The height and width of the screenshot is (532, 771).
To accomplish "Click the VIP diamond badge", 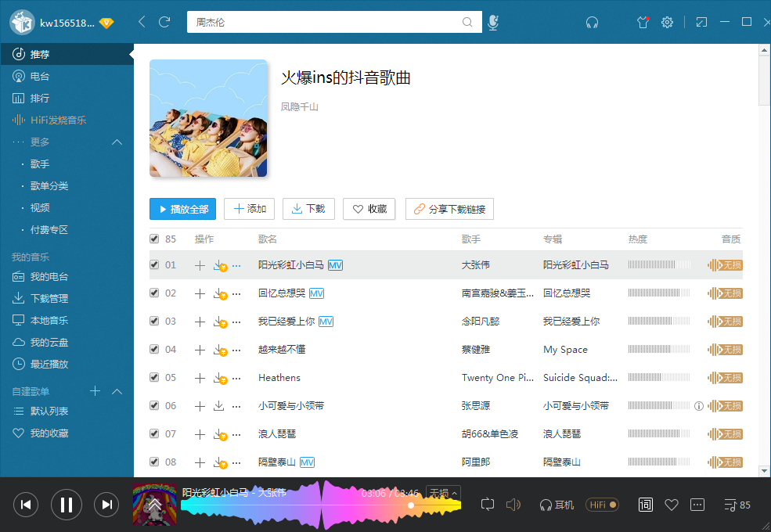I will tap(106, 23).
